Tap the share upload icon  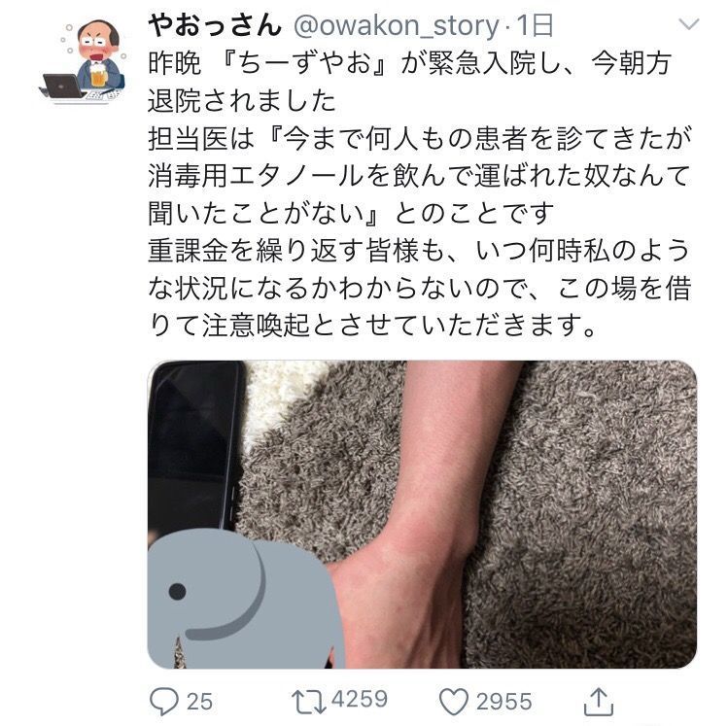click(598, 702)
